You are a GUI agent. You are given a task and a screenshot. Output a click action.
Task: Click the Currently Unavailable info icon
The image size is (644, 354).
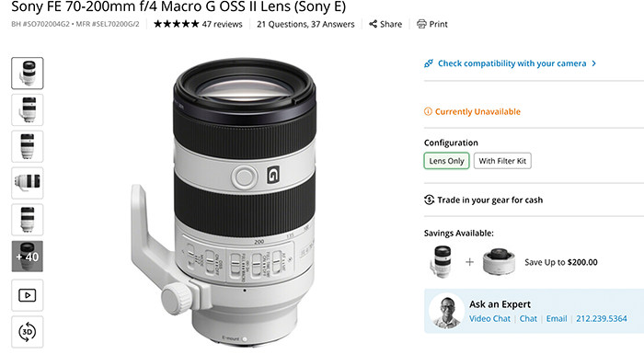(x=428, y=111)
